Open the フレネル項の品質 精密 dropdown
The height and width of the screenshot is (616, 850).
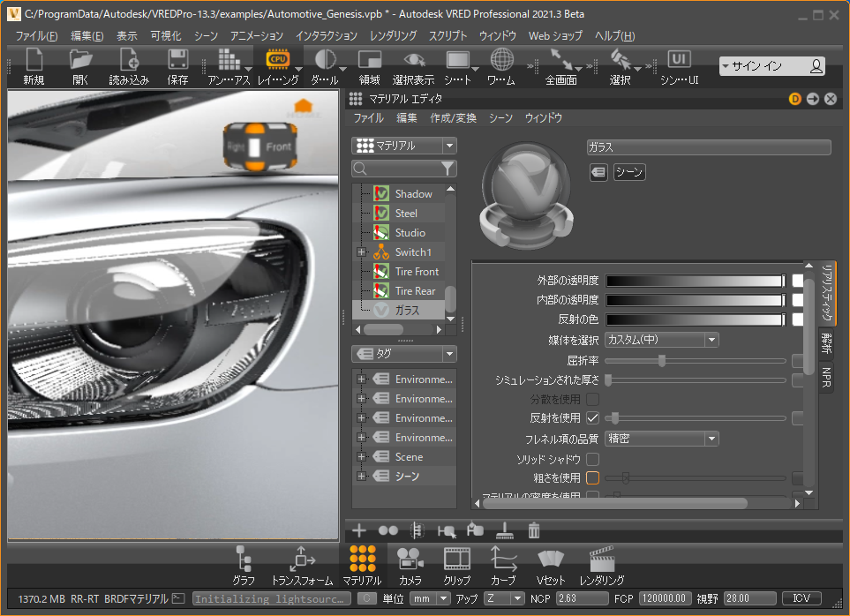(x=662, y=439)
